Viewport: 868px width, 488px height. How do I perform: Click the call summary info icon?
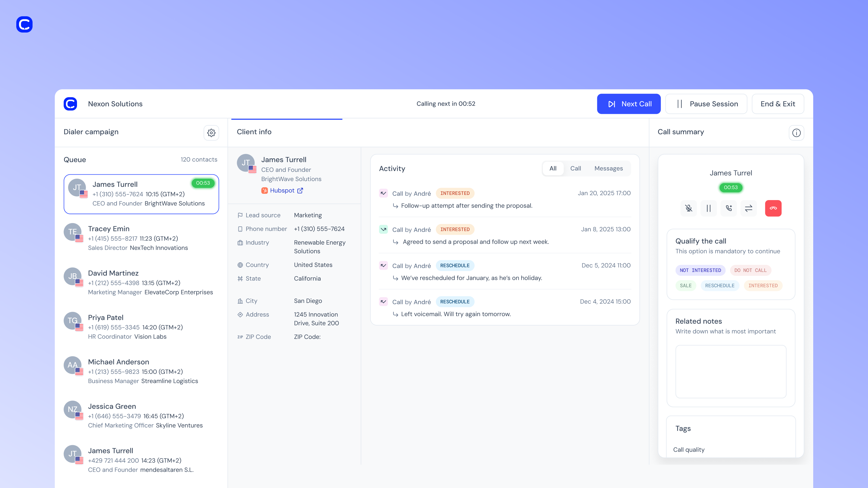click(796, 133)
